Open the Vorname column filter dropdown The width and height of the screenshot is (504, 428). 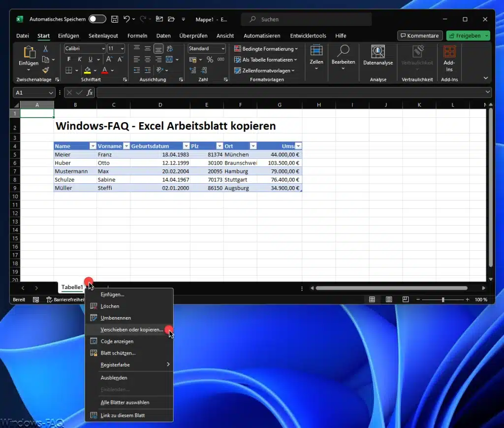tap(126, 146)
